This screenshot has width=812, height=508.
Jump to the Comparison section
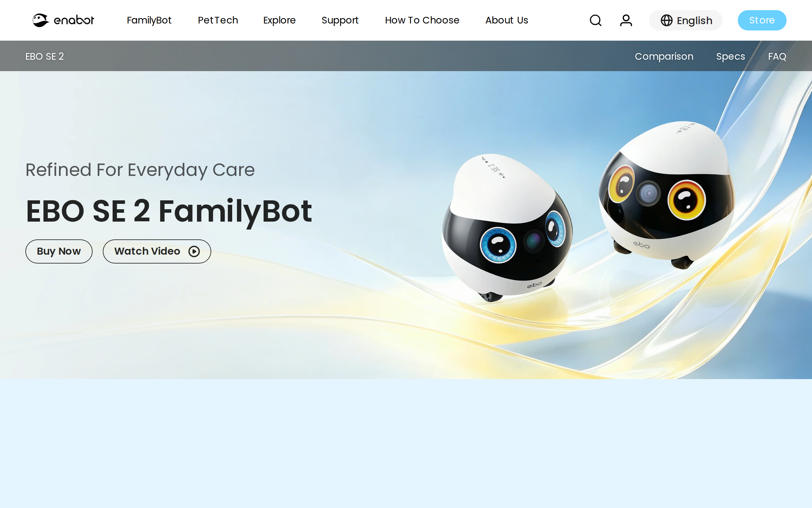pyautogui.click(x=664, y=57)
